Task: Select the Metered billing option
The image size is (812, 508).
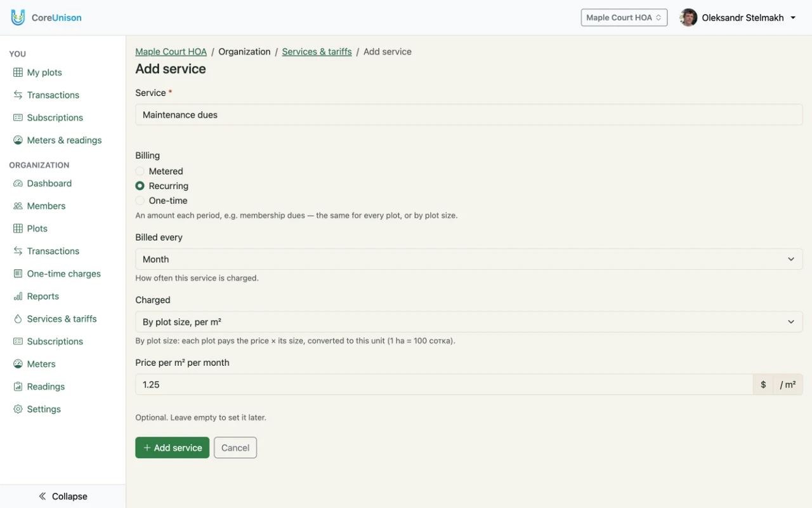Action: coord(140,171)
